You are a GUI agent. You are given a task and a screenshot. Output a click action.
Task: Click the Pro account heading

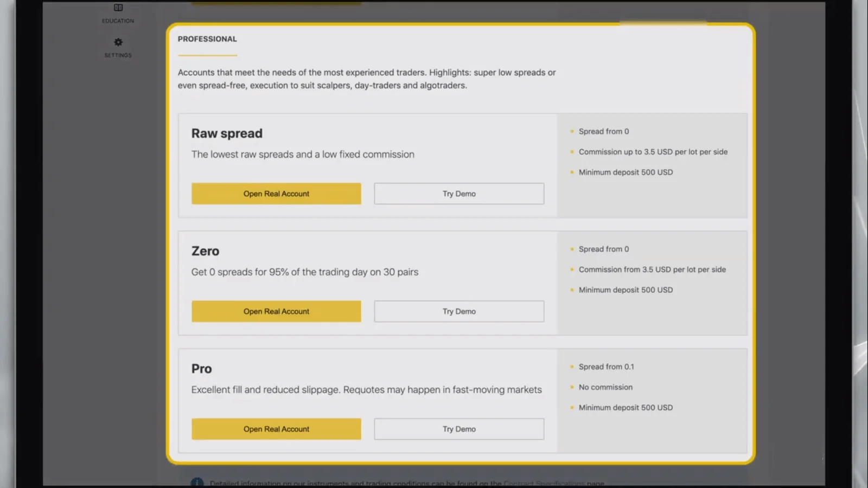201,368
